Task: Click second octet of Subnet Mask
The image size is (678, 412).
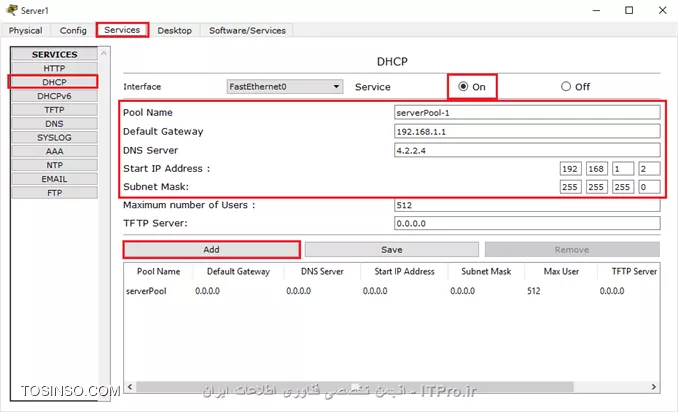Action: [597, 187]
